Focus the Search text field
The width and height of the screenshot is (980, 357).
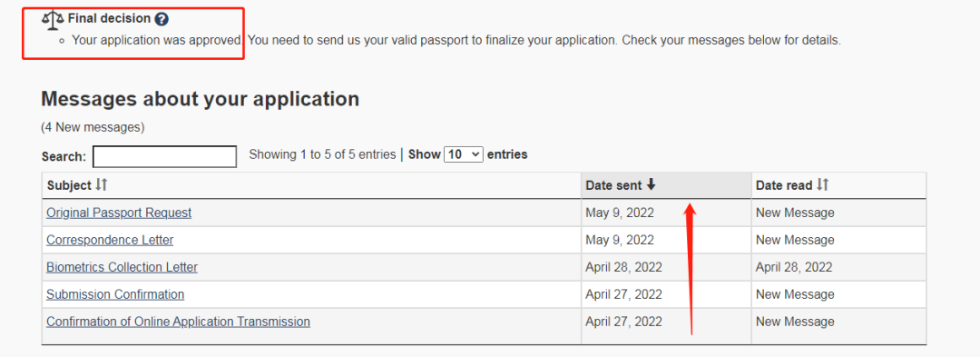click(164, 156)
